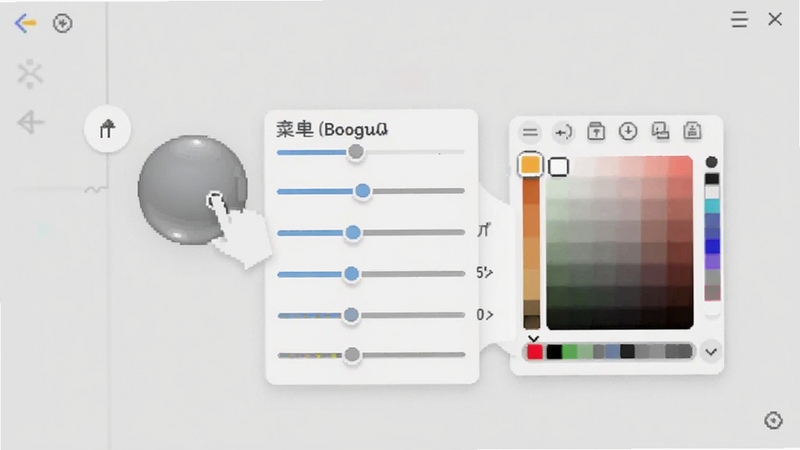Select purple in the right vertical color strip
Image resolution: width=800 pixels, height=450 pixels.
pos(712,261)
